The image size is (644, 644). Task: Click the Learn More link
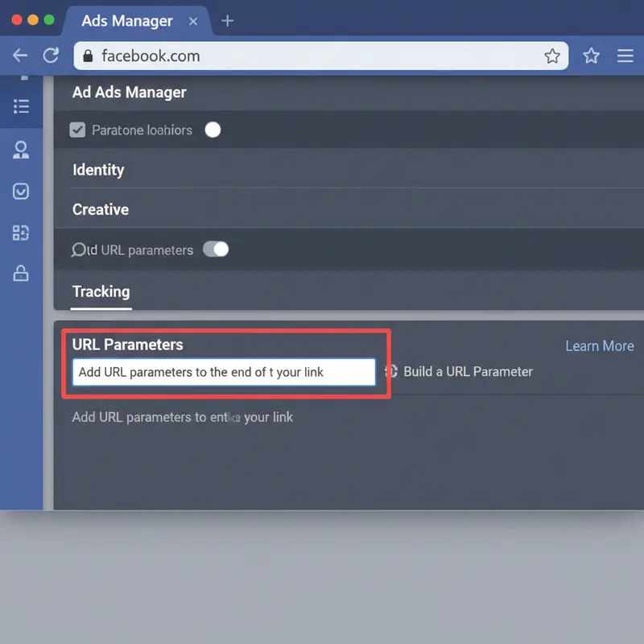599,345
